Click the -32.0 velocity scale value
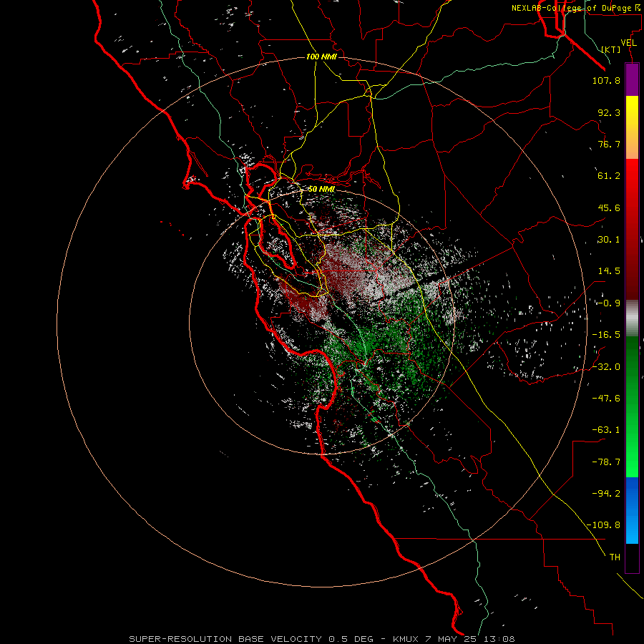 [606, 366]
